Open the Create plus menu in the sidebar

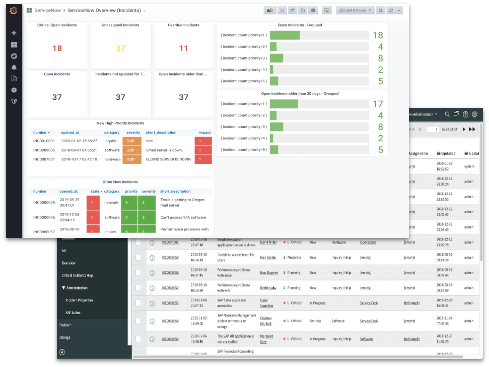click(x=14, y=33)
